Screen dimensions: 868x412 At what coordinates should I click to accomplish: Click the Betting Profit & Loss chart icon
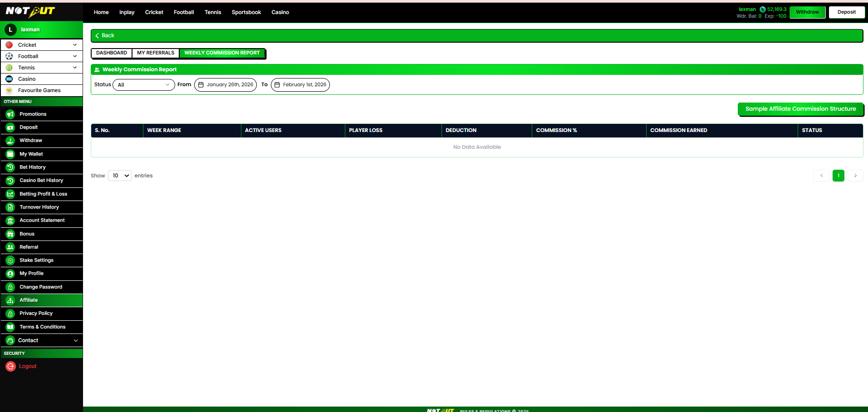pyautogui.click(x=10, y=194)
